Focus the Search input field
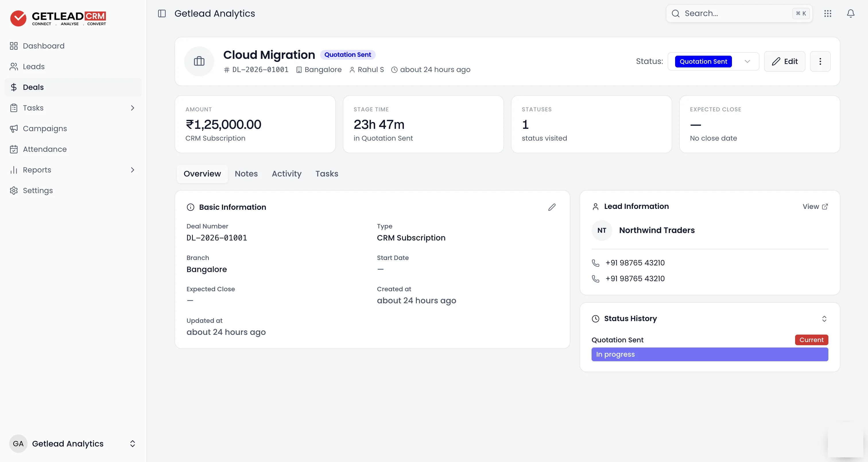The height and width of the screenshot is (462, 868). coord(739,13)
